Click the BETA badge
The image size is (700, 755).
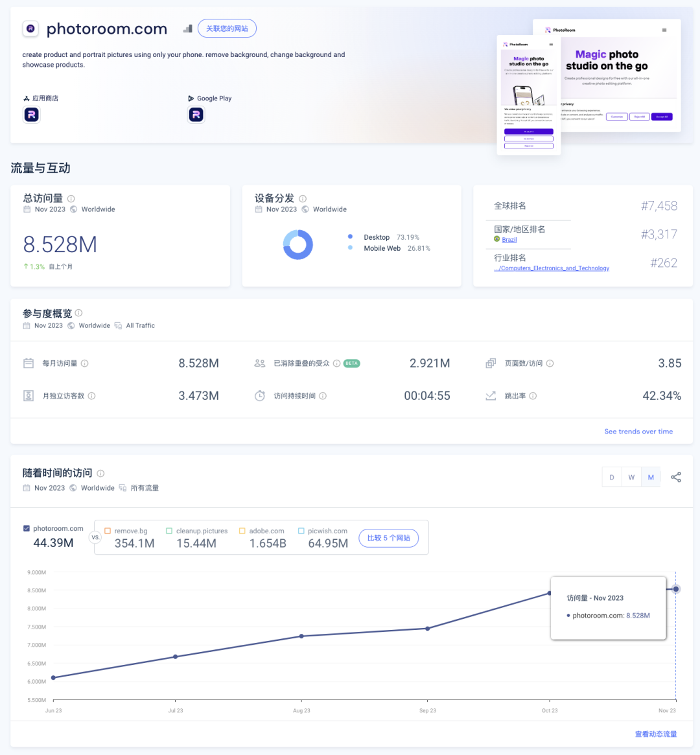[x=352, y=363]
